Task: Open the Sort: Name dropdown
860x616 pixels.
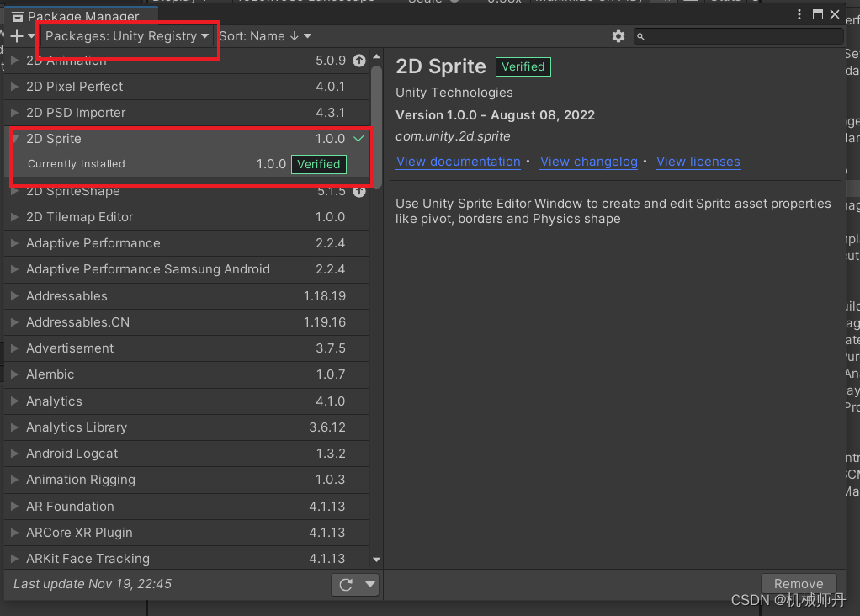Action: [x=265, y=36]
